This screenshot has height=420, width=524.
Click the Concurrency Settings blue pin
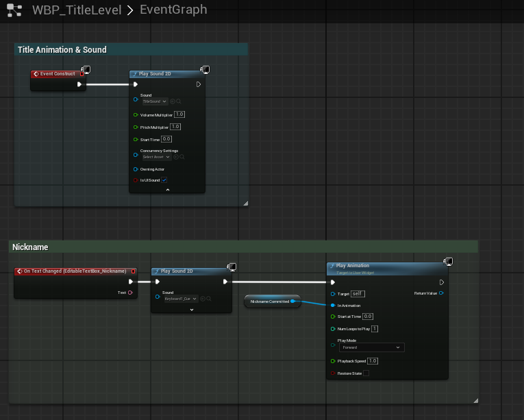pyautogui.click(x=136, y=155)
